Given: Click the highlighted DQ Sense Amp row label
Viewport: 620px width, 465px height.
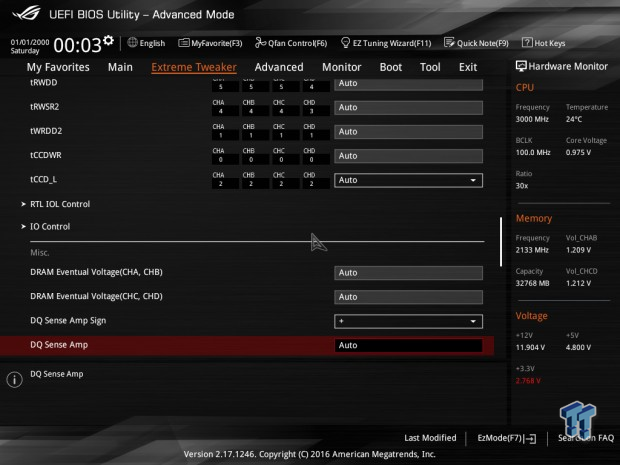Looking at the screenshot, I should click(59, 345).
